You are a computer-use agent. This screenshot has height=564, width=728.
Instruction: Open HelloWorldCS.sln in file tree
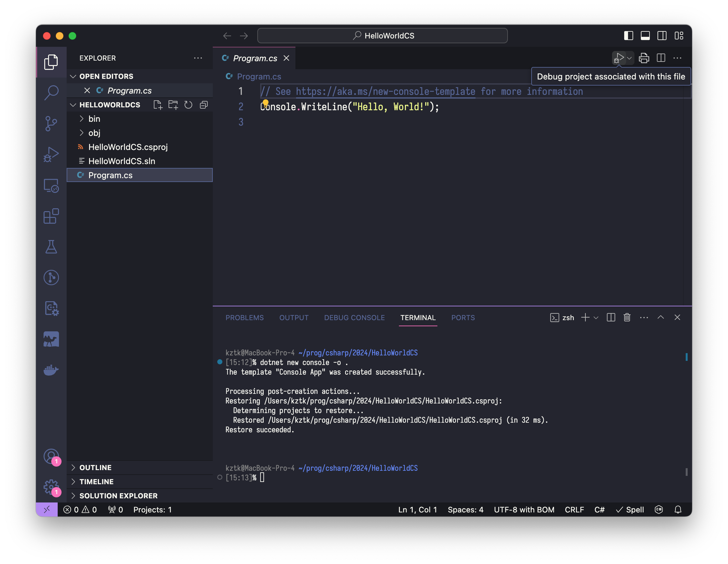(140, 161)
